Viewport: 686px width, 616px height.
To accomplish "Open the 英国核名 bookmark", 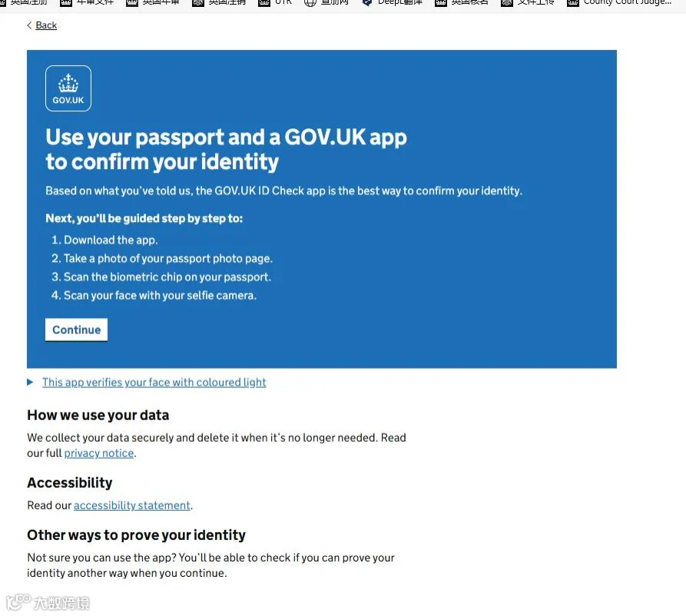I will [x=462, y=2].
